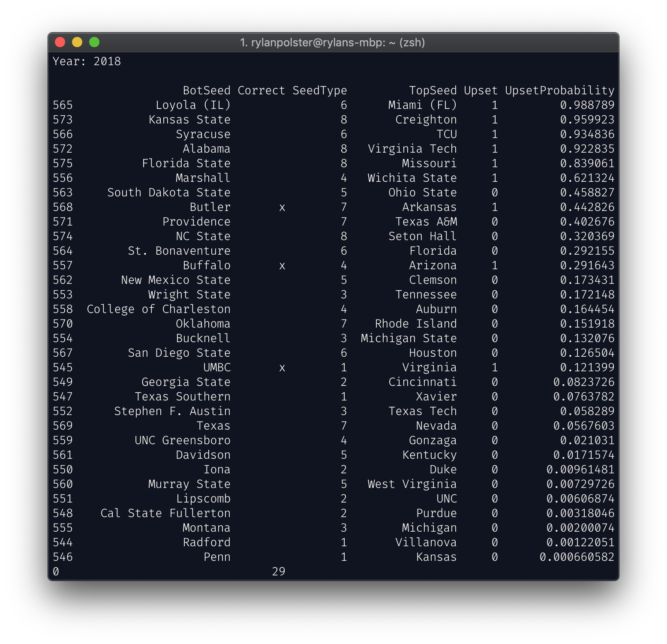Image resolution: width=667 pixels, height=644 pixels.
Task: Click the Upset column header
Action: pyautogui.click(x=481, y=90)
